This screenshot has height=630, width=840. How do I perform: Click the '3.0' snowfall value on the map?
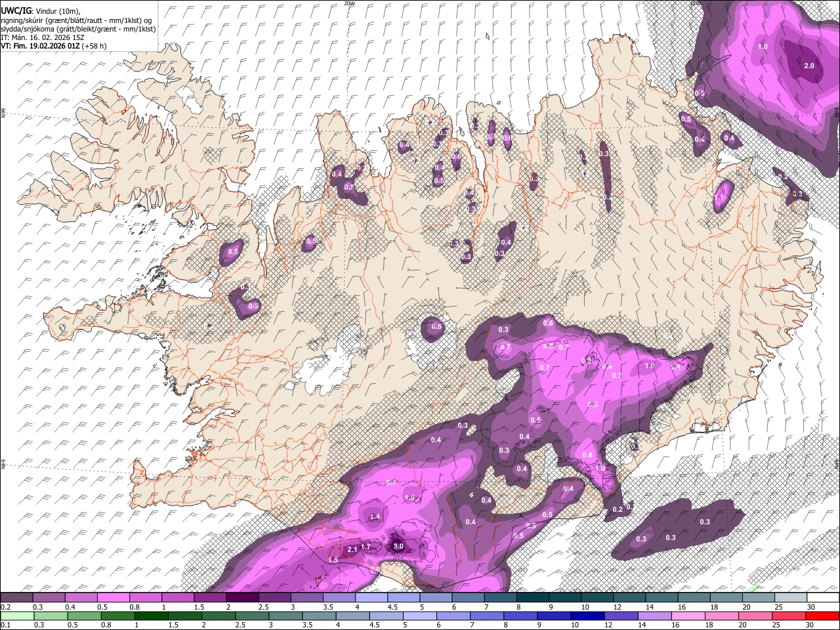tap(398, 546)
